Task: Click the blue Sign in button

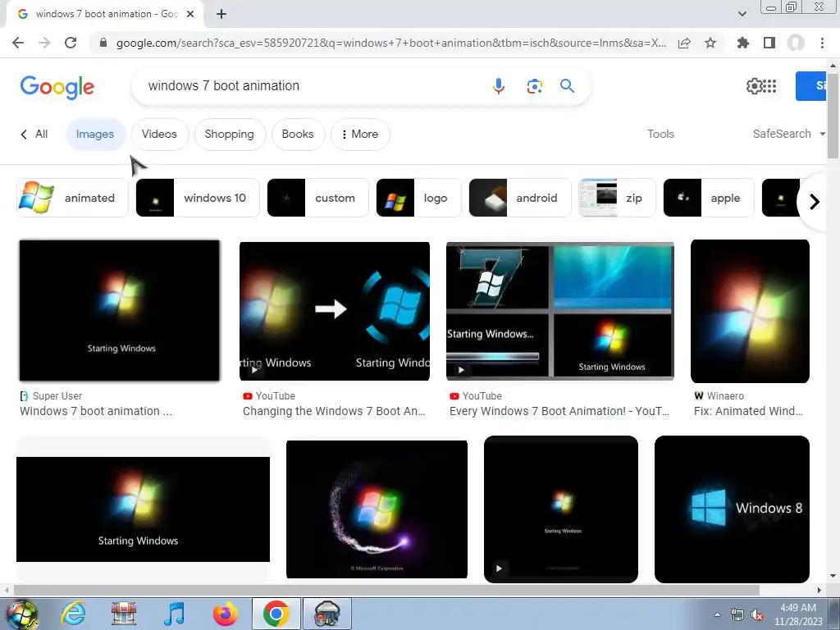Action: [x=810, y=85]
